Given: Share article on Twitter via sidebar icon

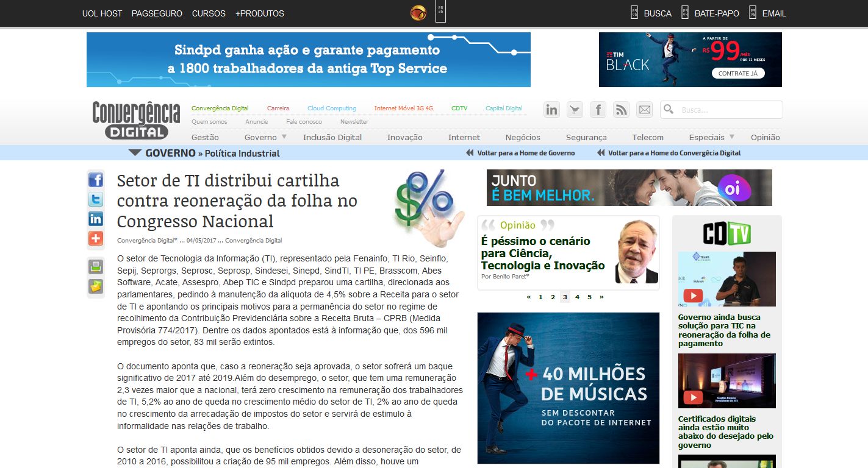Looking at the screenshot, I should click(96, 199).
